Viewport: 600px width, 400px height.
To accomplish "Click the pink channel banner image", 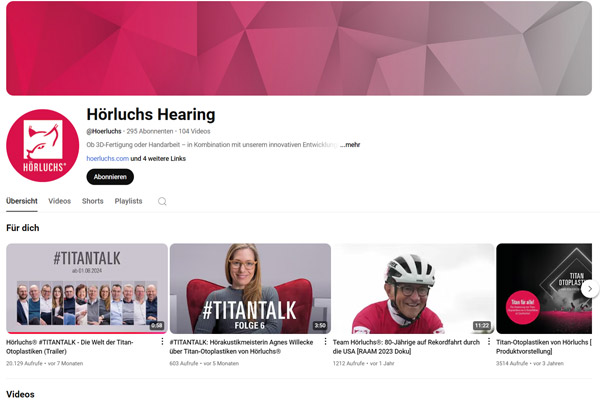I will pos(299,48).
